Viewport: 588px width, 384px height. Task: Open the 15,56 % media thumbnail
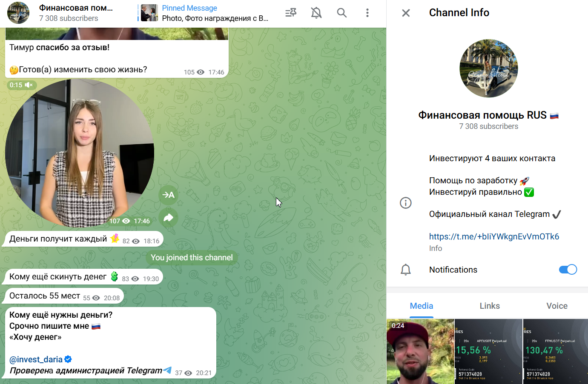488,352
